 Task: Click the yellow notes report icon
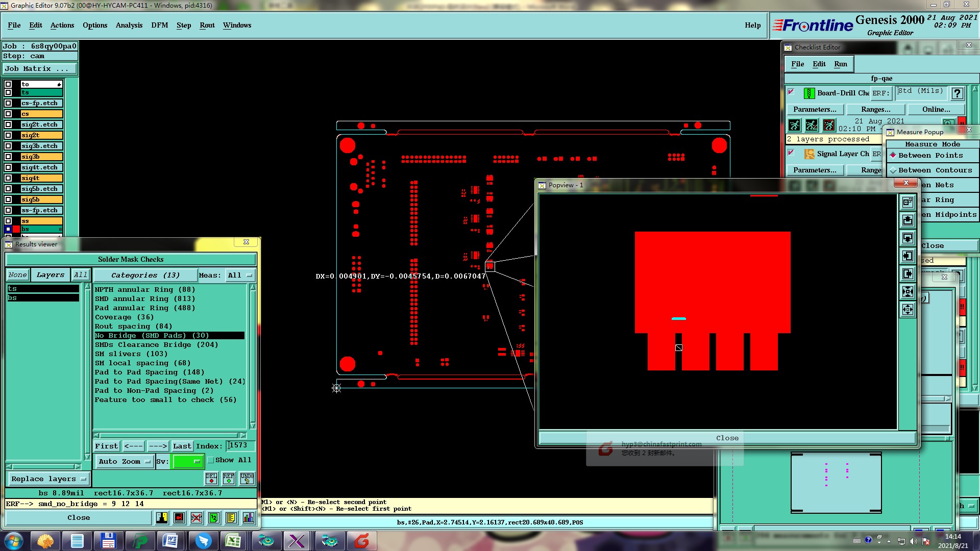tap(231, 518)
